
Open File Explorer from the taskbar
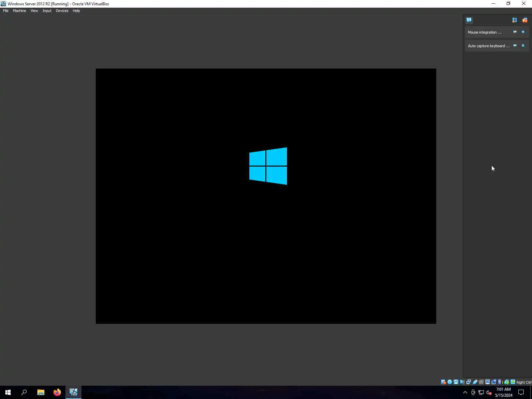pos(41,392)
